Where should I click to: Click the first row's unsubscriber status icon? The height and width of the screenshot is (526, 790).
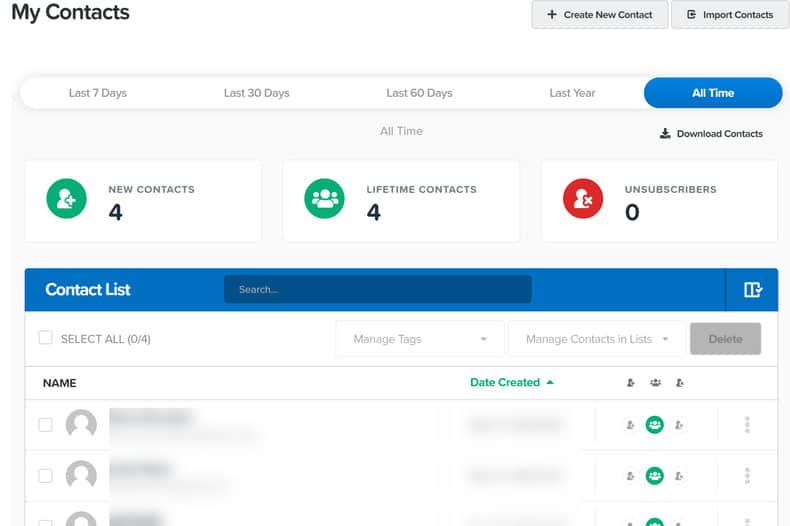click(679, 425)
